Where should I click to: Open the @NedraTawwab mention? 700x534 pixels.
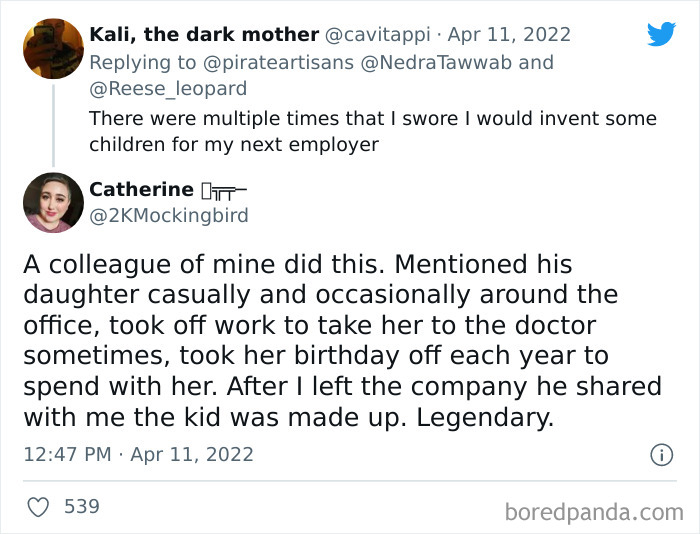coord(438,62)
